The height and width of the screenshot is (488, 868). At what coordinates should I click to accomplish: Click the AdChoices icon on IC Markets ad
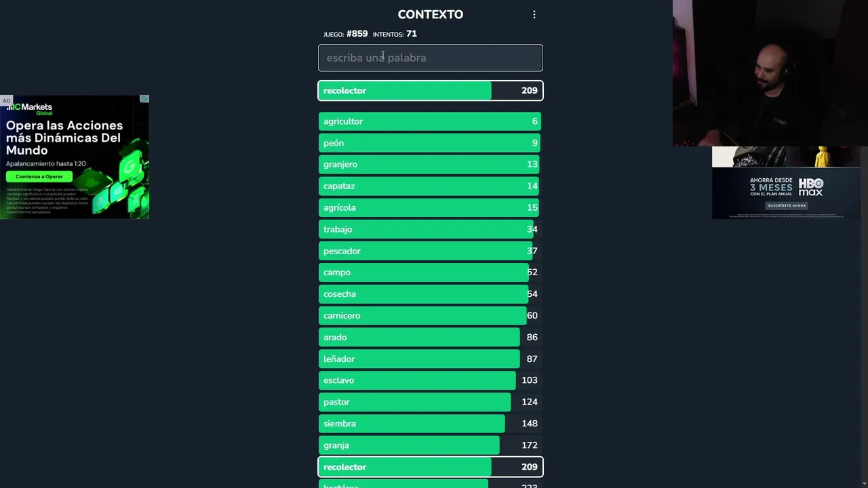coord(144,99)
